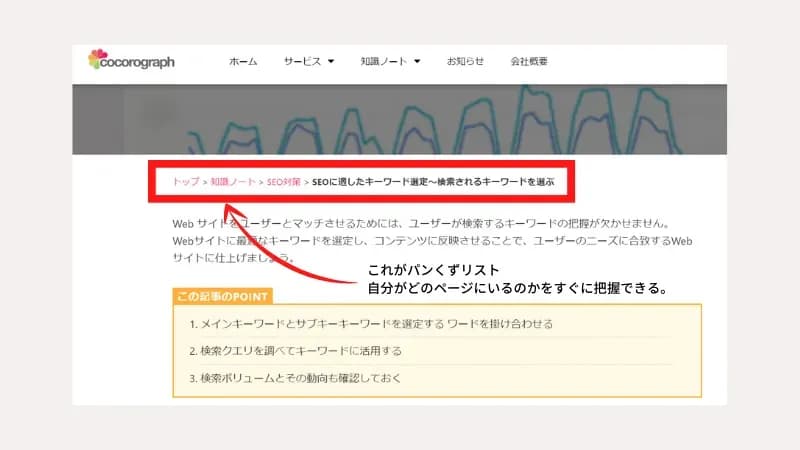Select point 2 検索クエリを調べて
800x450 pixels.
coord(295,351)
